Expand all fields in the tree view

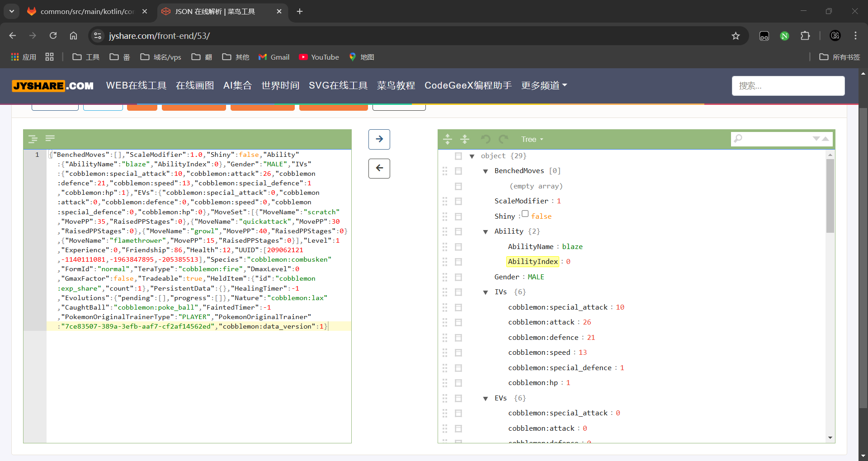click(x=448, y=139)
